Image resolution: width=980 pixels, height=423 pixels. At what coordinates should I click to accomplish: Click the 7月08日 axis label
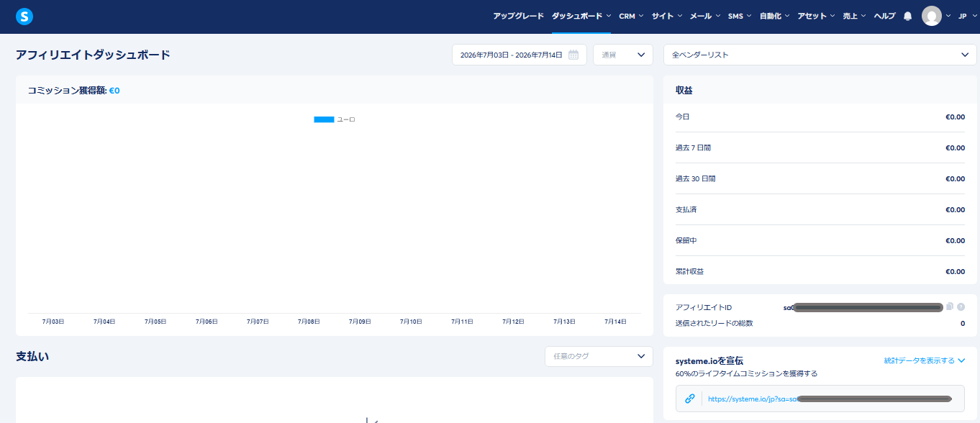[309, 322]
